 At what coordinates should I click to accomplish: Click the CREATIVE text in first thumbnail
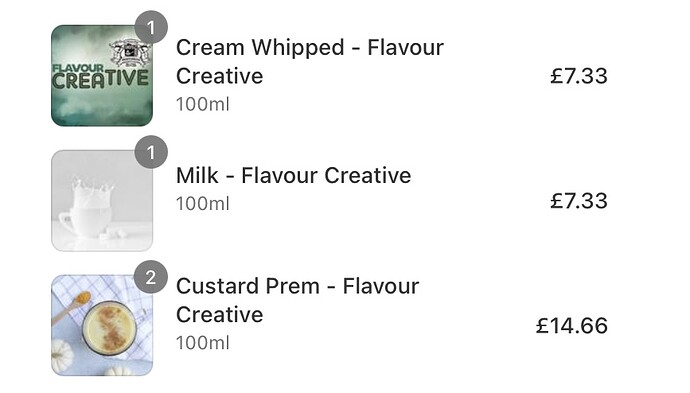tap(100, 80)
